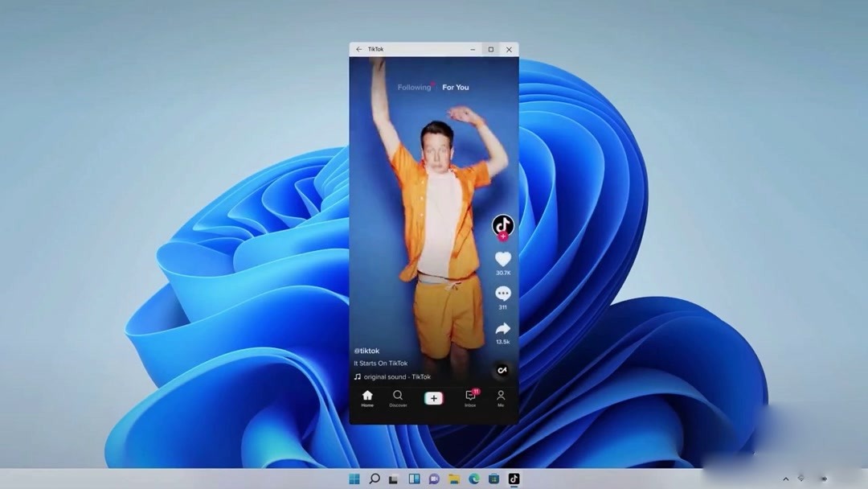Follow the creator via the plus badge

point(503,236)
